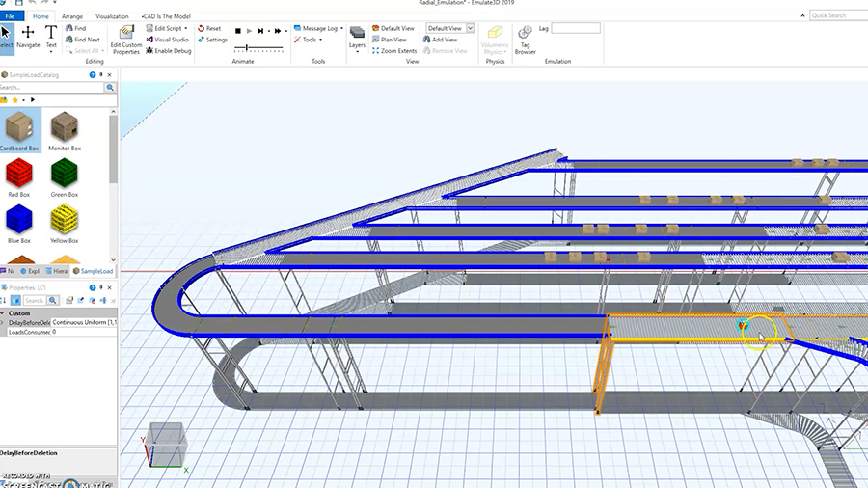Viewport: 868px width, 488px height.
Task: Open the Find tool
Action: [75, 28]
